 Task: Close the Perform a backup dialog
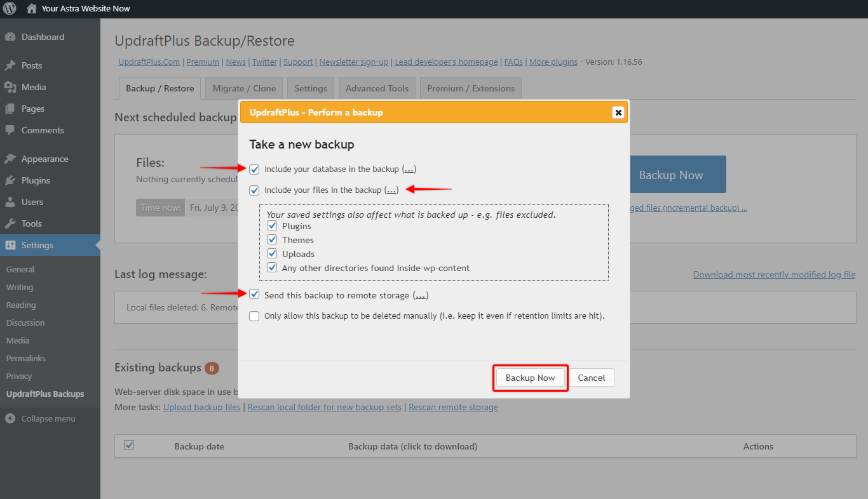pos(618,112)
